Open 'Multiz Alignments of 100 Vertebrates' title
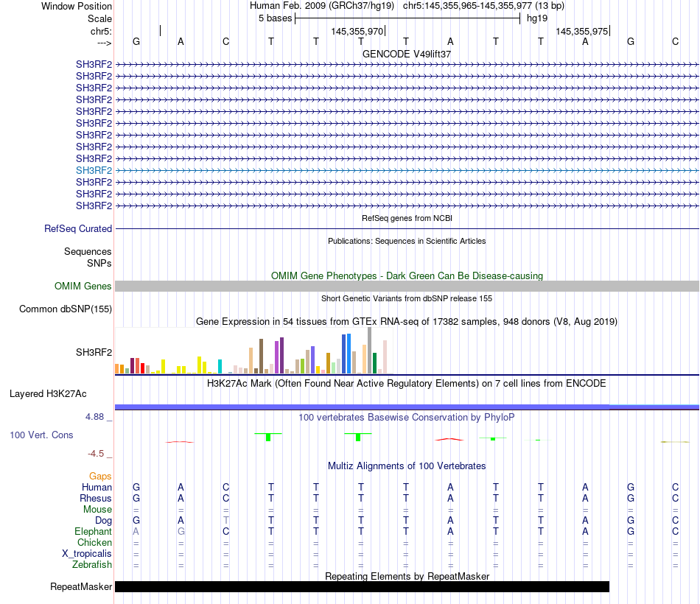700x604 pixels. 407,466
